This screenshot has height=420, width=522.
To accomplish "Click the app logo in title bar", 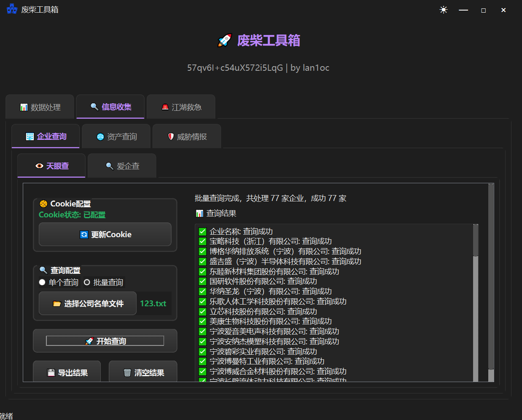I will click(12, 9).
